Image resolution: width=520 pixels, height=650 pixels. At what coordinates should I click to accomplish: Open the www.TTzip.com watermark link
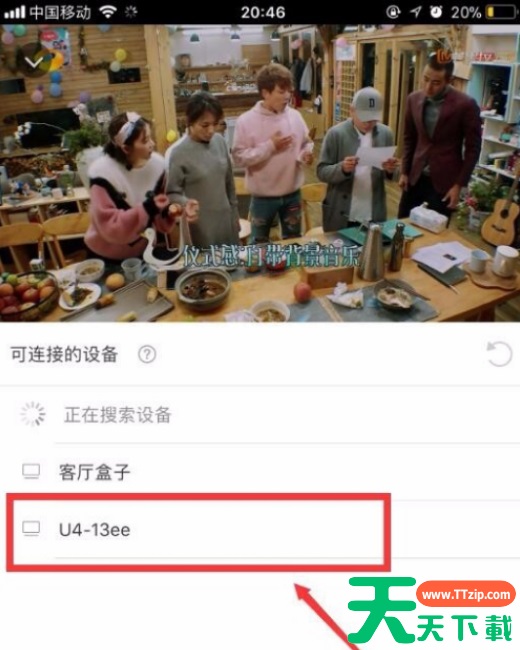point(466,594)
